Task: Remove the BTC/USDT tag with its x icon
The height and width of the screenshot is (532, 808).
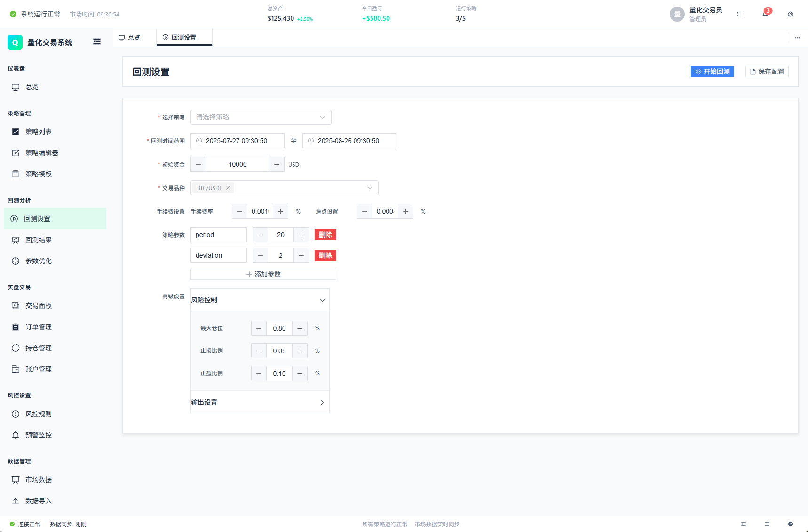Action: coord(228,188)
